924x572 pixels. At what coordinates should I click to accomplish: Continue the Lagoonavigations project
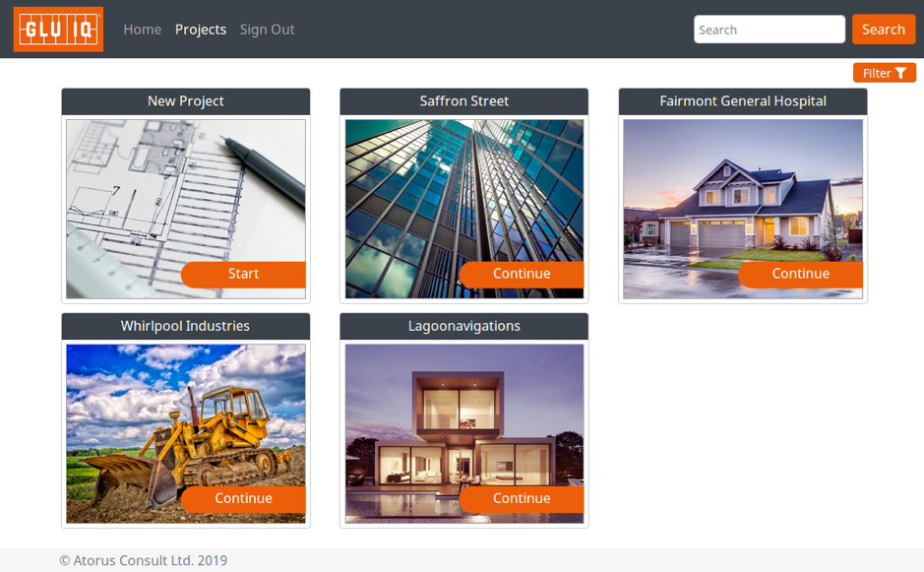point(522,499)
